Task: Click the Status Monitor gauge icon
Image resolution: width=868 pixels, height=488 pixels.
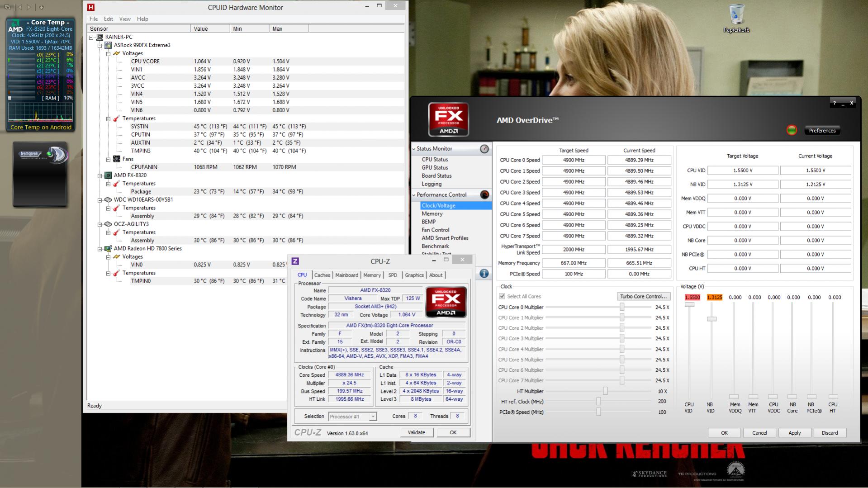Action: point(484,149)
